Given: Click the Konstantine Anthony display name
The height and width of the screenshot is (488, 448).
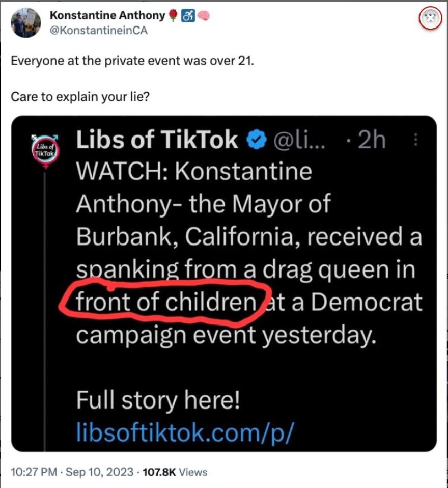Looking at the screenshot, I should click(x=107, y=16).
